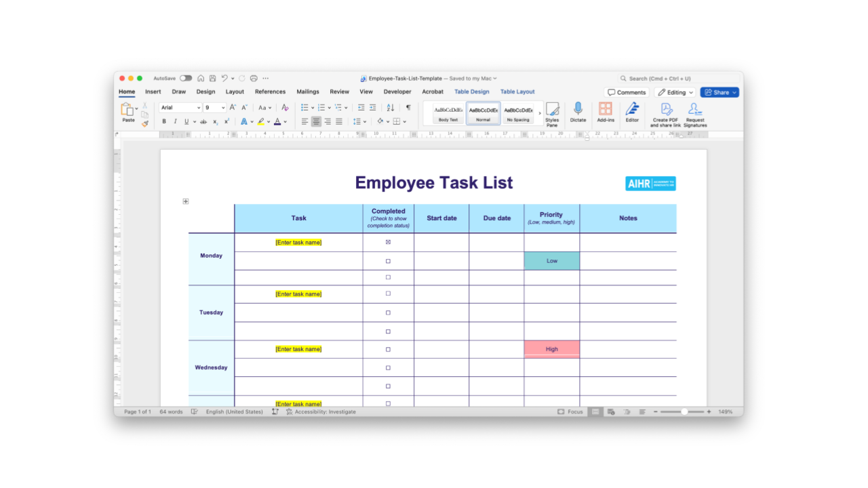
Task: Select the Format Painter brush
Action: tap(145, 124)
